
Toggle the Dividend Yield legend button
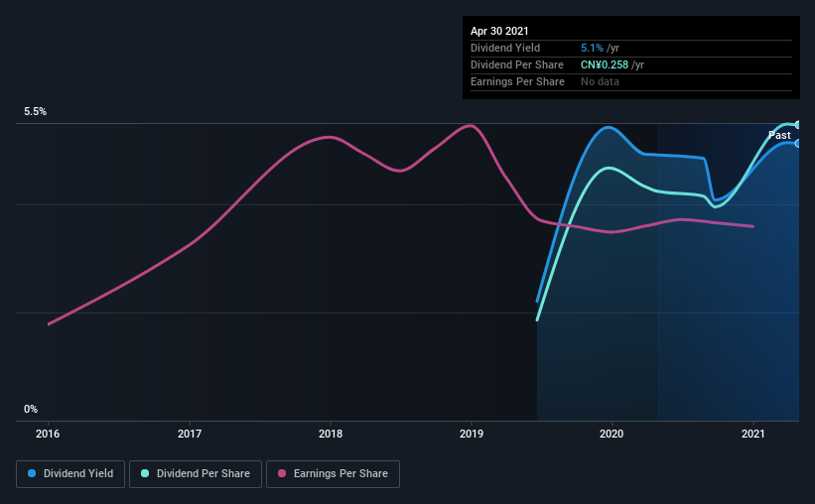70,474
